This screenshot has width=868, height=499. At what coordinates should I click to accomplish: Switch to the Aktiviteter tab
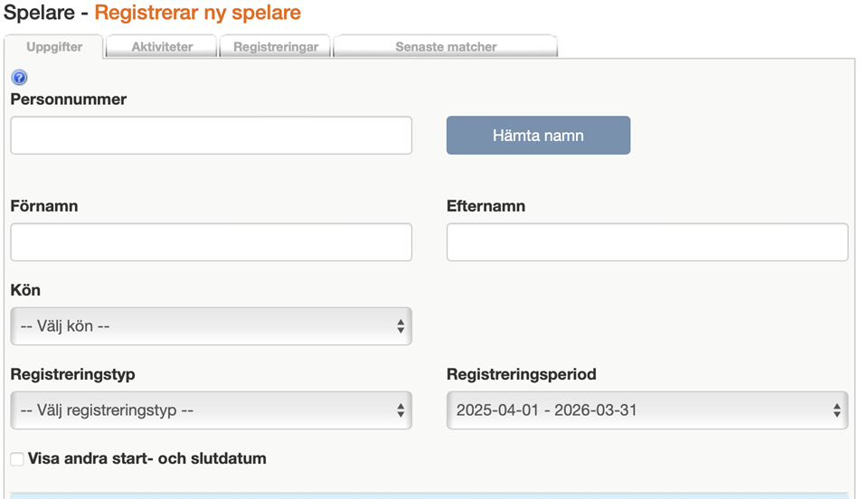(162, 47)
